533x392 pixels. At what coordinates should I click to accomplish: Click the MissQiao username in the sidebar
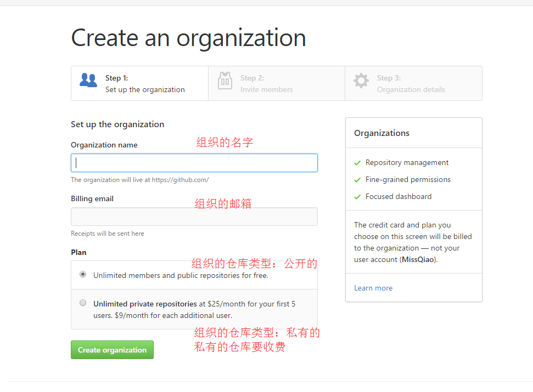[418, 259]
